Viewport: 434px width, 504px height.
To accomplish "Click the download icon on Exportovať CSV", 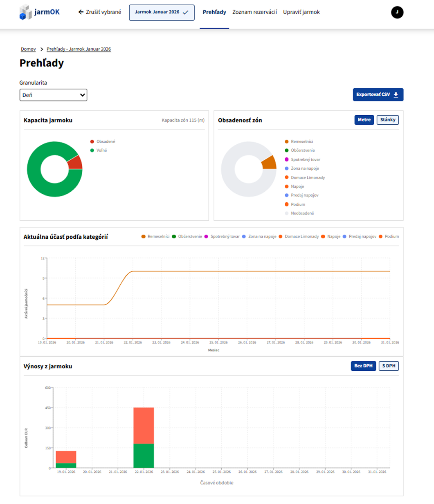I will pyautogui.click(x=396, y=95).
